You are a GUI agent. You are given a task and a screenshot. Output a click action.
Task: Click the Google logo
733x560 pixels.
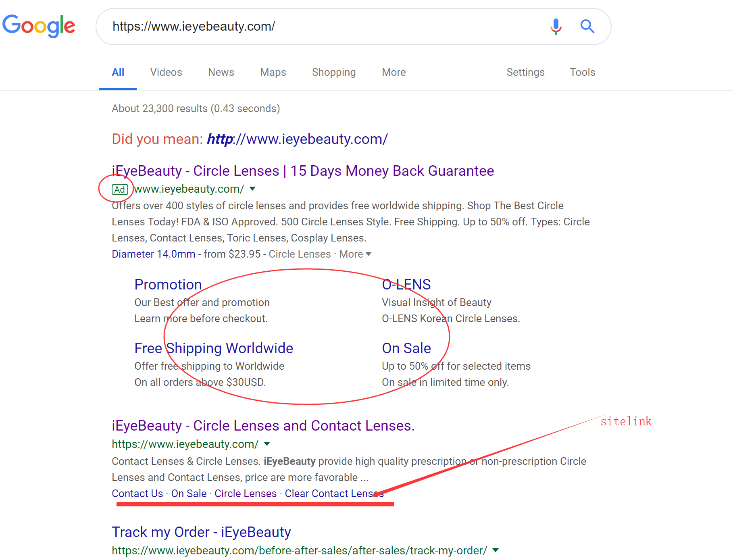[x=39, y=26]
